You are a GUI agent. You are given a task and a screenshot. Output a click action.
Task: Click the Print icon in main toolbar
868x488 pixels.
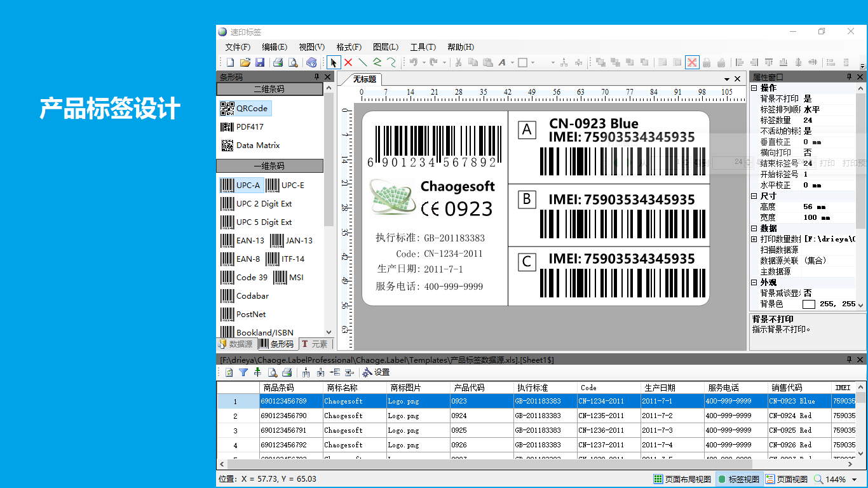pos(278,62)
